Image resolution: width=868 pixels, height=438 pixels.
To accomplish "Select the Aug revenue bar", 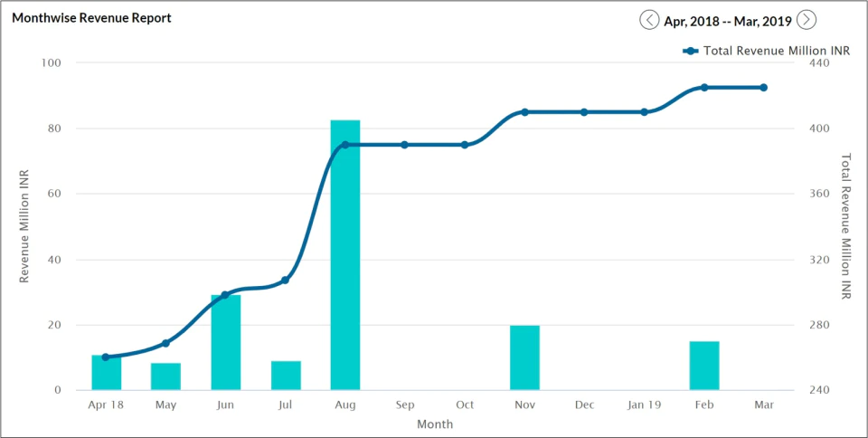I will 345,254.
